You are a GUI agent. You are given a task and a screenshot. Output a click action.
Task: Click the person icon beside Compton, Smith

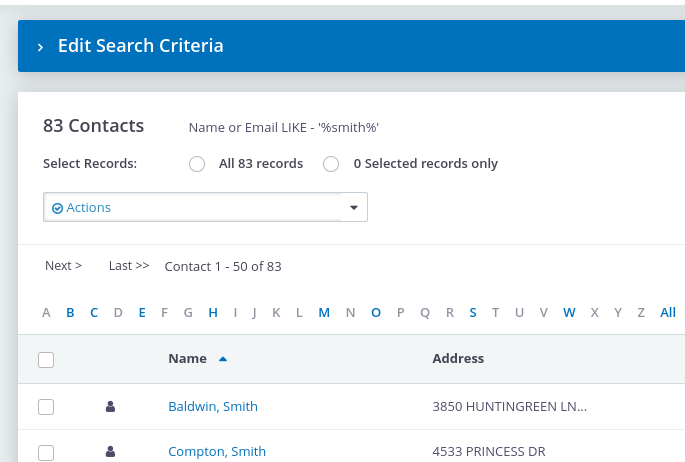coord(111,451)
